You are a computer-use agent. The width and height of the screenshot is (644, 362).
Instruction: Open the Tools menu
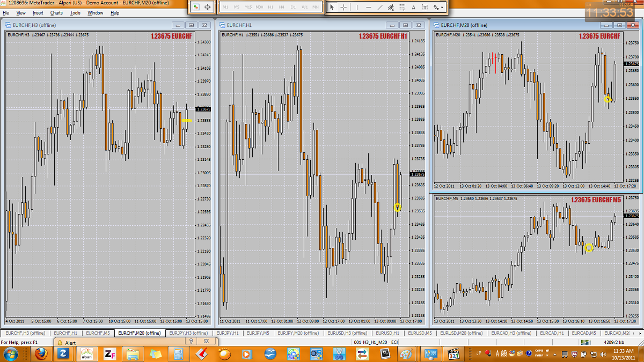pos(75,13)
